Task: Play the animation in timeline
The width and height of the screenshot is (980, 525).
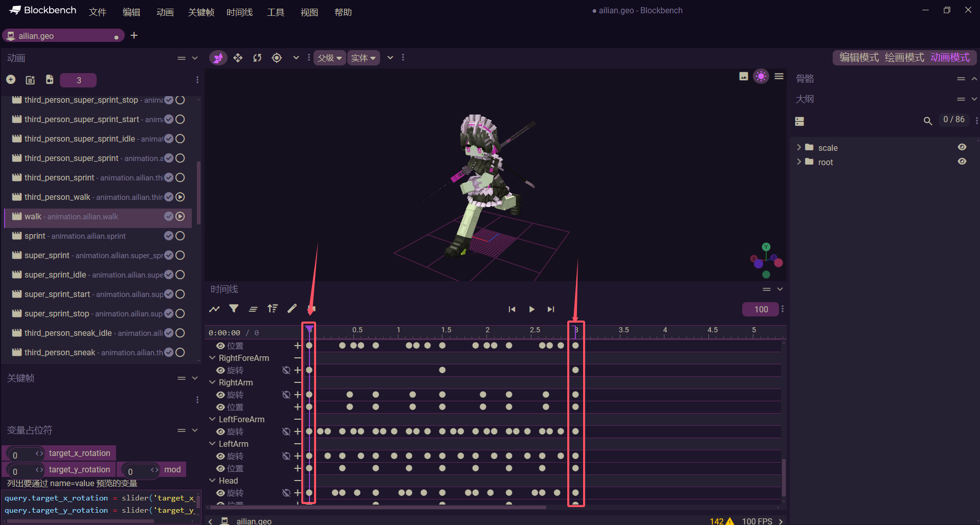Action: click(531, 309)
